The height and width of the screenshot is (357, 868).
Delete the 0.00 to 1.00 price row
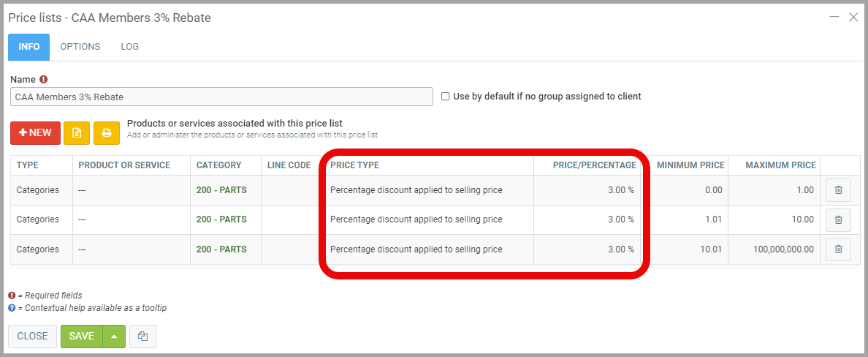click(x=838, y=190)
